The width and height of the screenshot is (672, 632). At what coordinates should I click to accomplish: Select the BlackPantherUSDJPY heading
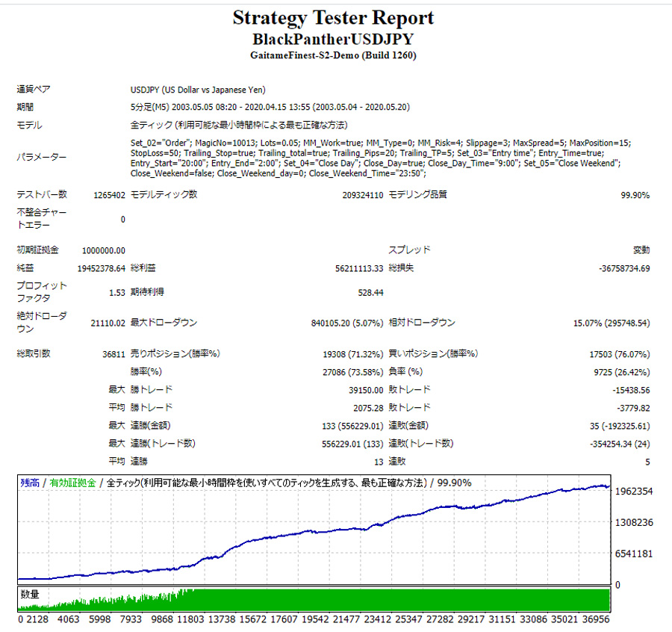[x=333, y=40]
